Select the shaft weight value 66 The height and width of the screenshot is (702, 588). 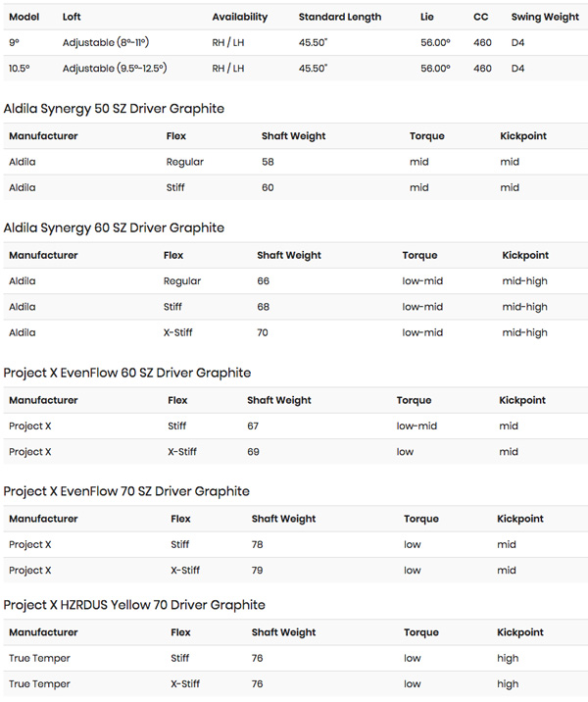coord(263,281)
